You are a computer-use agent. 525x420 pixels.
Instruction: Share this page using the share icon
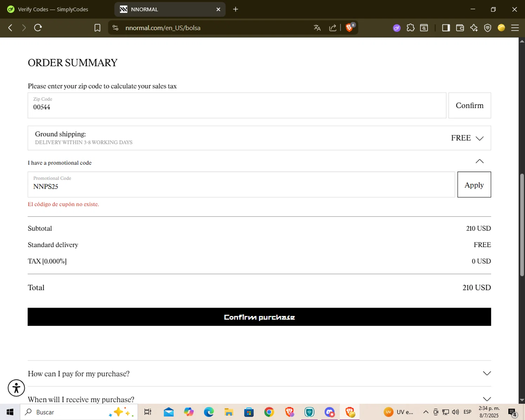(332, 28)
